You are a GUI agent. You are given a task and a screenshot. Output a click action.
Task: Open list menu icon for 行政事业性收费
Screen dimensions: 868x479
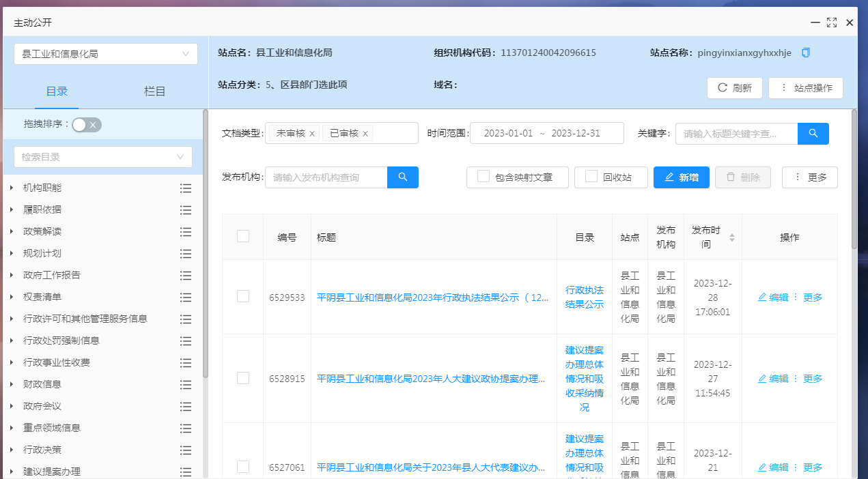pyautogui.click(x=186, y=363)
